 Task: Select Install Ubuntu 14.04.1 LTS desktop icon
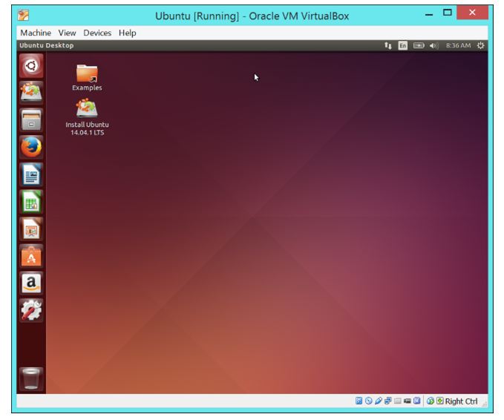point(87,117)
